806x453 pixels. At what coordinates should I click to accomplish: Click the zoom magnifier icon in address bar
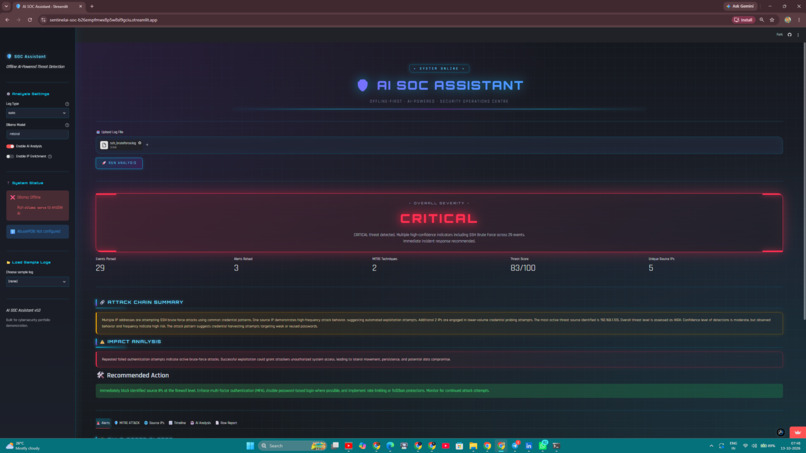coord(762,20)
